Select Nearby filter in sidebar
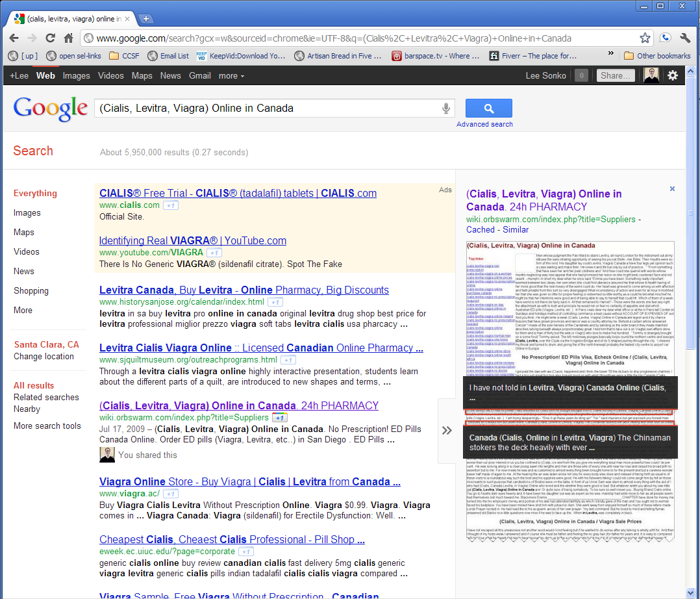 (x=27, y=409)
